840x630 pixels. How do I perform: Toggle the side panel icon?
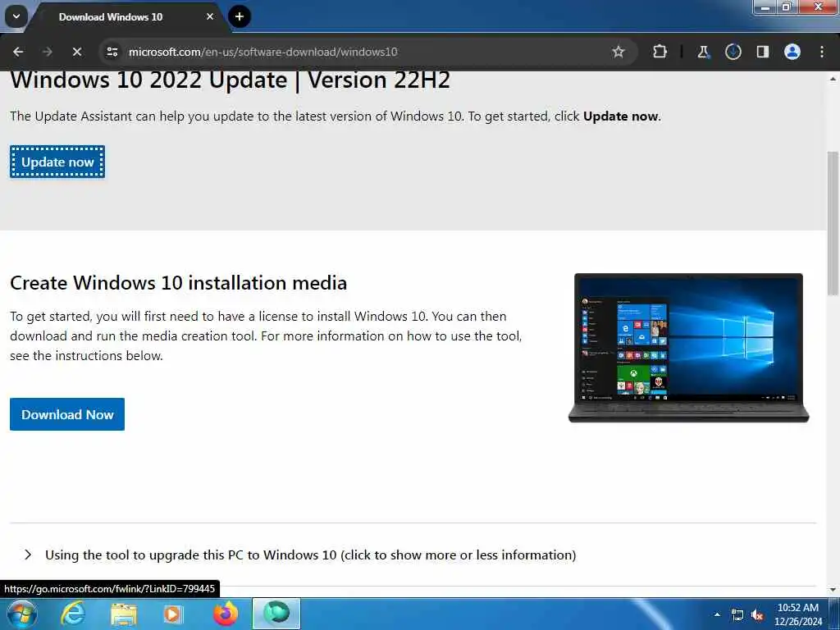pyautogui.click(x=762, y=52)
